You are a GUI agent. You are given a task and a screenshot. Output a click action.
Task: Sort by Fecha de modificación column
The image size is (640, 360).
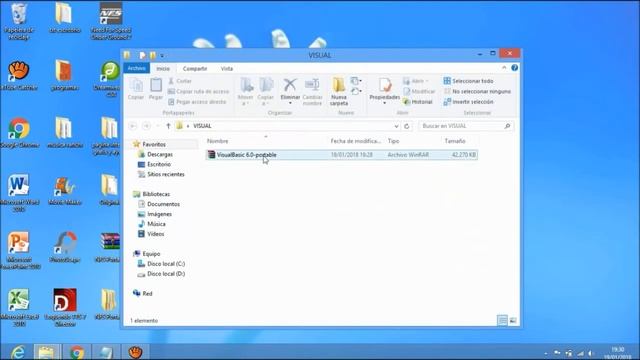pos(356,141)
